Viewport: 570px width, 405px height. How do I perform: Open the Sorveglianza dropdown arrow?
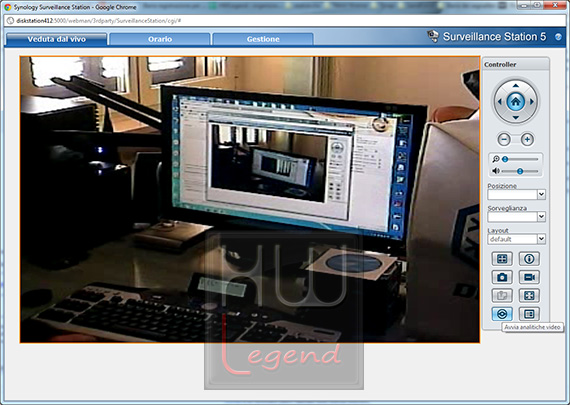pyautogui.click(x=541, y=217)
